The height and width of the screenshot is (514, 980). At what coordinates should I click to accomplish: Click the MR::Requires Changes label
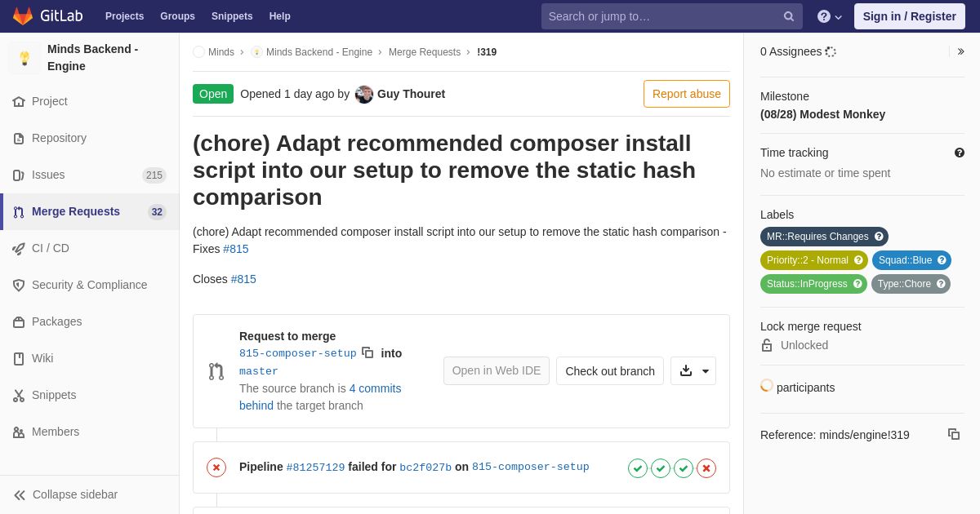824,237
